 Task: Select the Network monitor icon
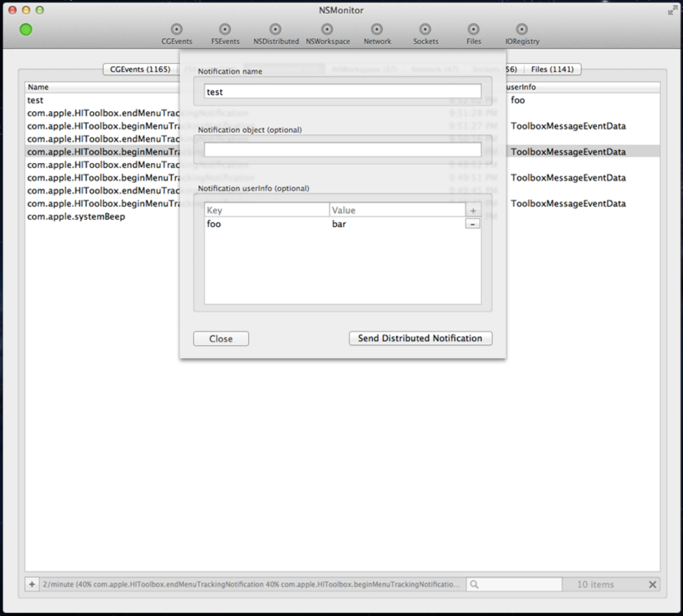coord(377,28)
